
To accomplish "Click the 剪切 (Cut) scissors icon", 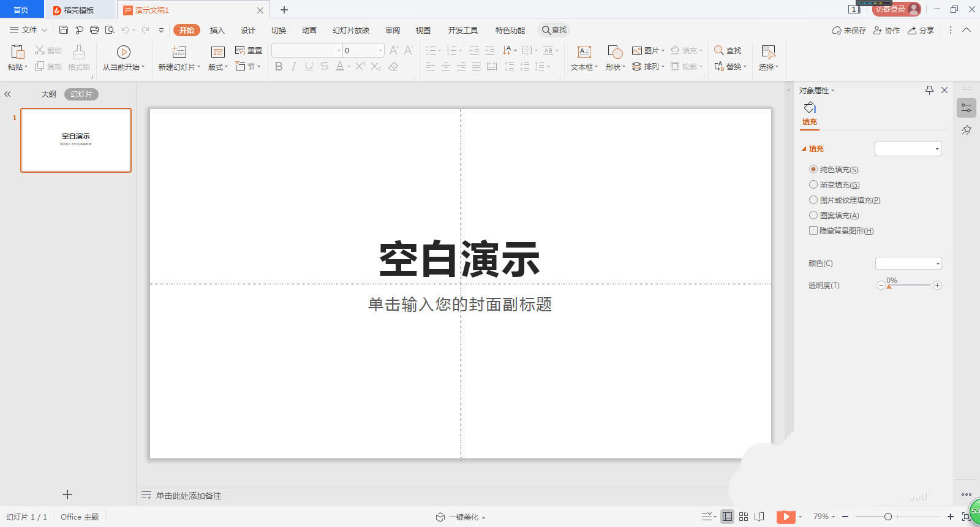I will coord(40,50).
